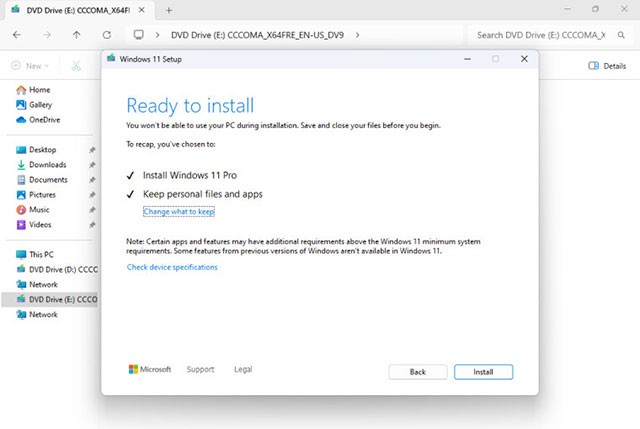Click the Install button
The image size is (640, 429).
tap(483, 372)
